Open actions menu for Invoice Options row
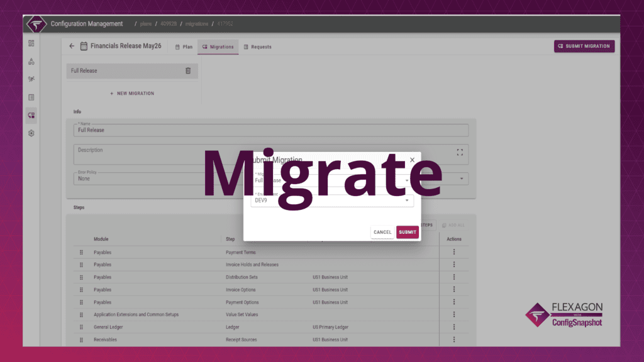The height and width of the screenshot is (362, 644). (454, 289)
